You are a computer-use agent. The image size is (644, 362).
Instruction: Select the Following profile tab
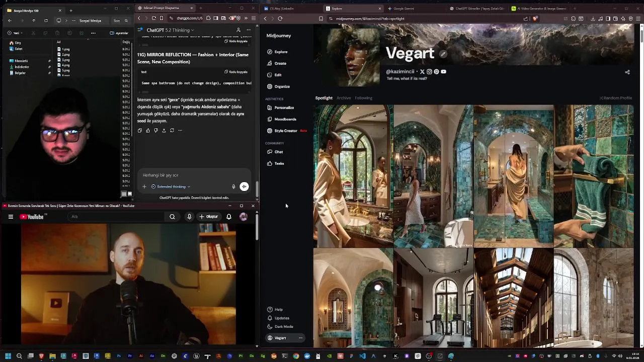tap(363, 98)
